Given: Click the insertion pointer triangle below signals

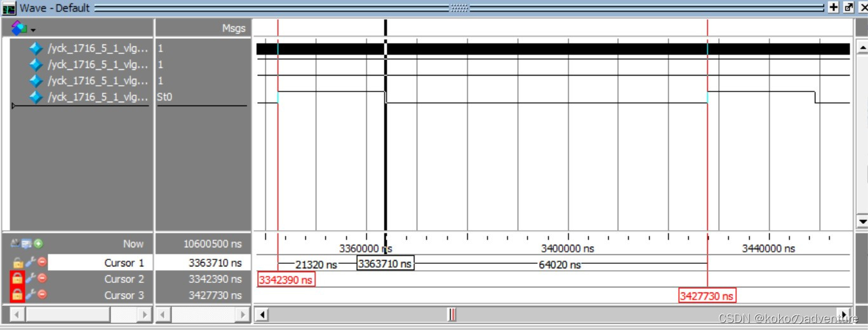Looking at the screenshot, I should point(14,106).
